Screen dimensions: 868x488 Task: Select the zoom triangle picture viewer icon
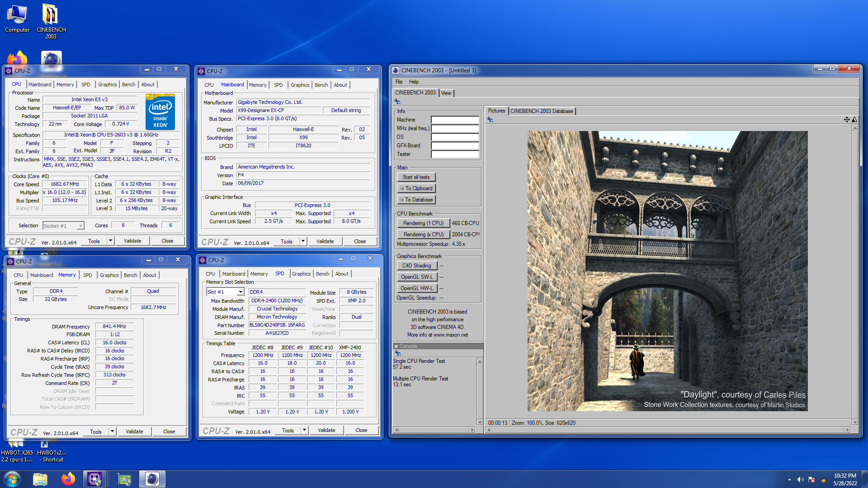click(x=854, y=120)
